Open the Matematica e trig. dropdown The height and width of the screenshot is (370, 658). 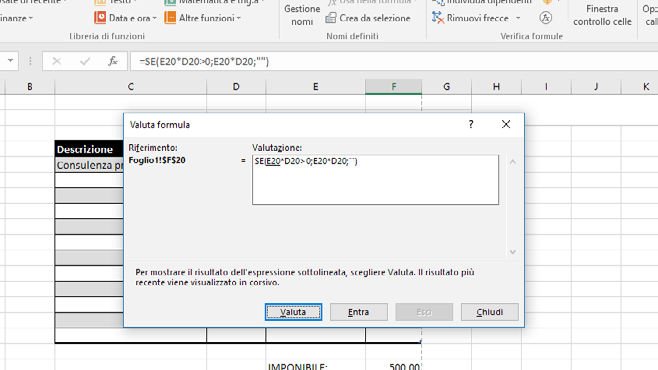(x=214, y=2)
